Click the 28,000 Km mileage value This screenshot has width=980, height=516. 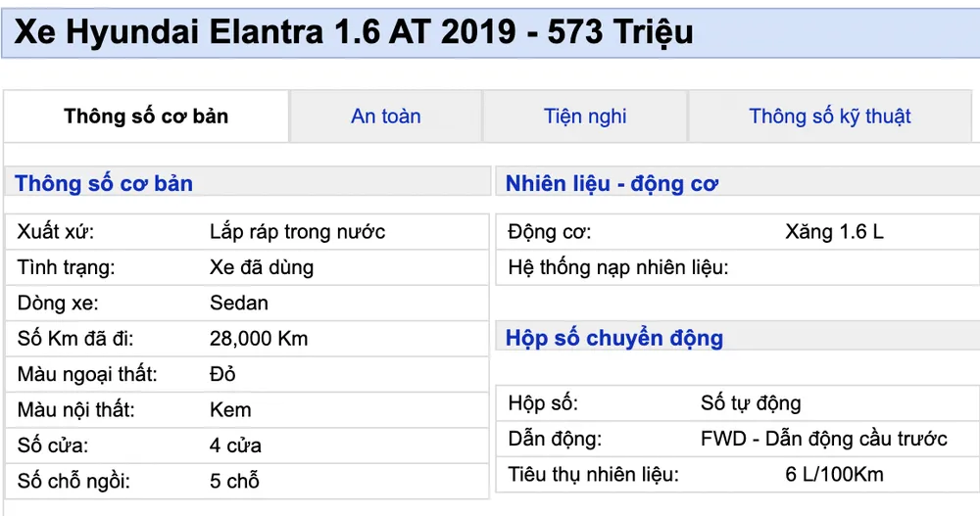coord(258,339)
